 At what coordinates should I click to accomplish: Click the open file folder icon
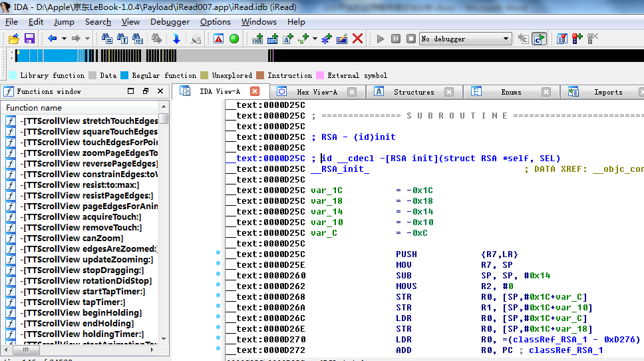[14, 39]
